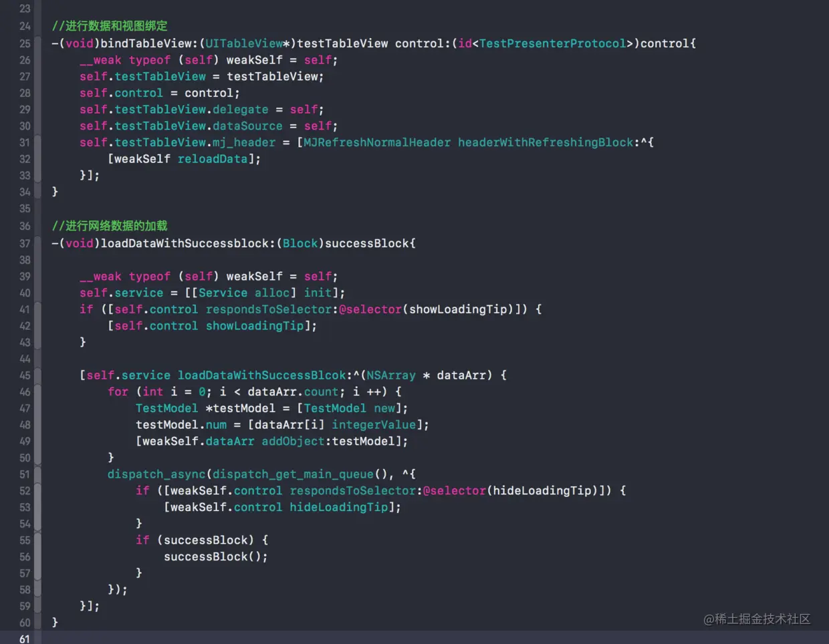Screen dimensions: 829x644
Task: Click the UITableView type on line 25
Action: point(244,43)
